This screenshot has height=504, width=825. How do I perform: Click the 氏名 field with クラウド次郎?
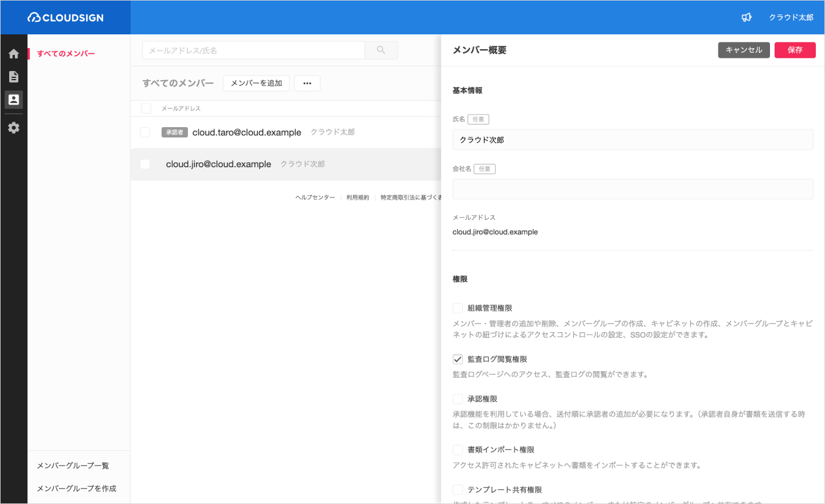click(632, 140)
